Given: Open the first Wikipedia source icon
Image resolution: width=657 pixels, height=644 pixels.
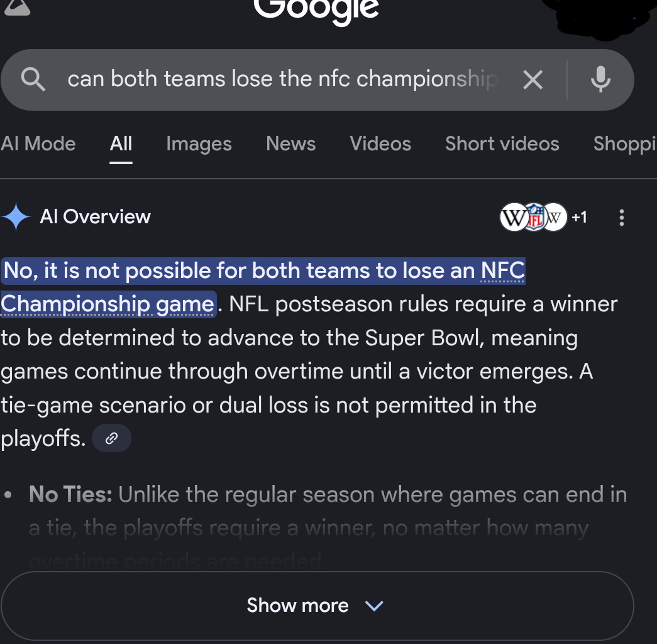Looking at the screenshot, I should tap(513, 218).
